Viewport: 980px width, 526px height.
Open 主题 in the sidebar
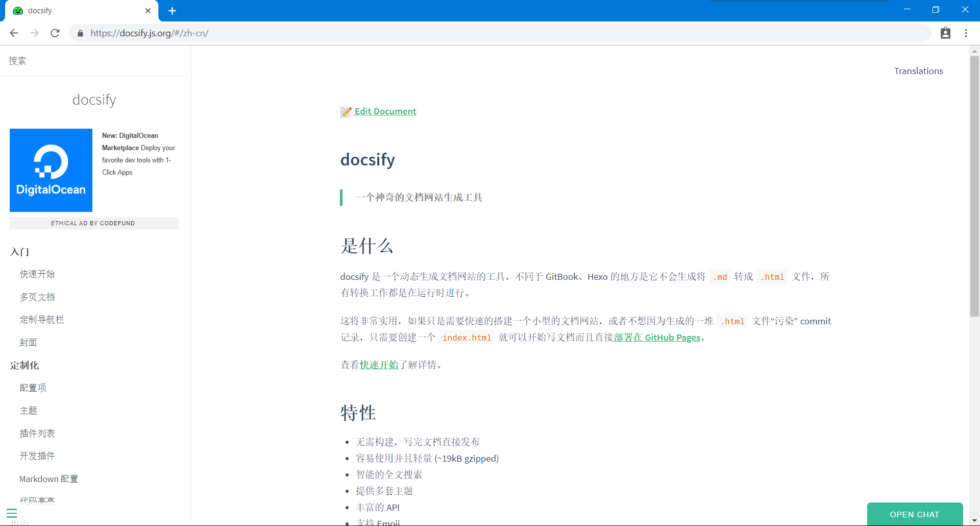tap(28, 411)
